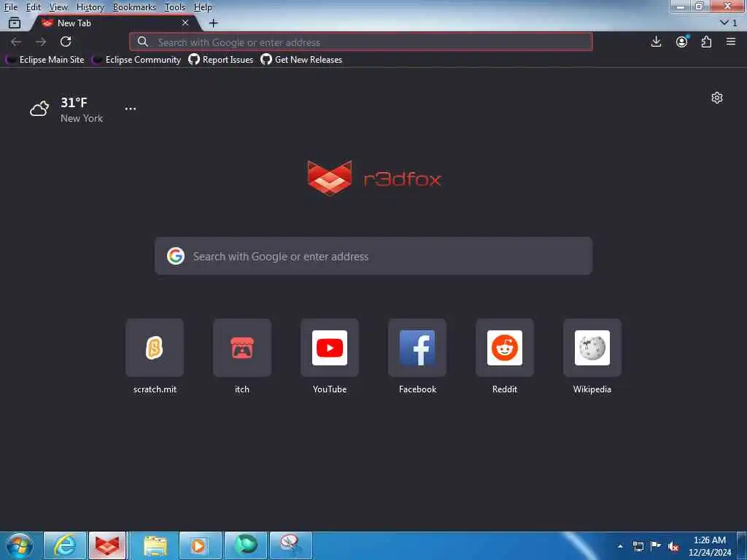Image resolution: width=747 pixels, height=560 pixels.
Task: Open the hamburger application menu
Action: click(x=731, y=42)
